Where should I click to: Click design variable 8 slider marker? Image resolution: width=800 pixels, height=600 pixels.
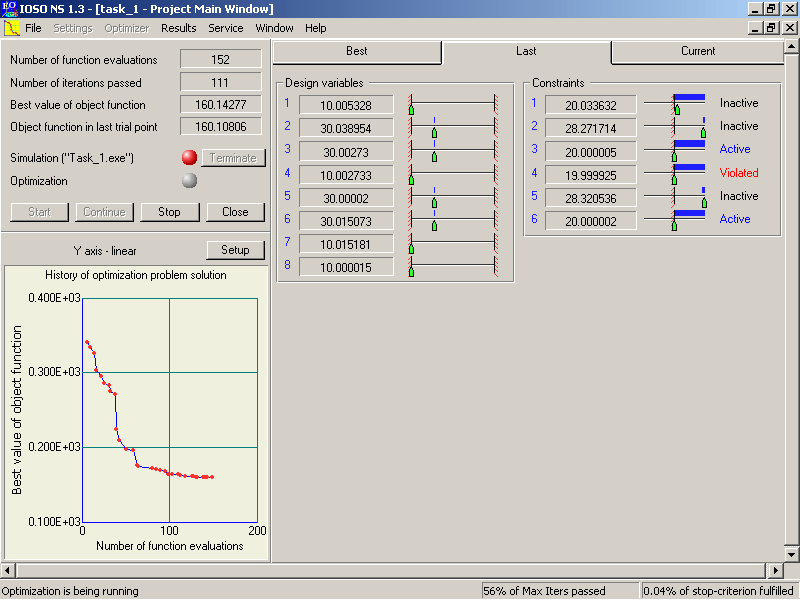(x=411, y=272)
